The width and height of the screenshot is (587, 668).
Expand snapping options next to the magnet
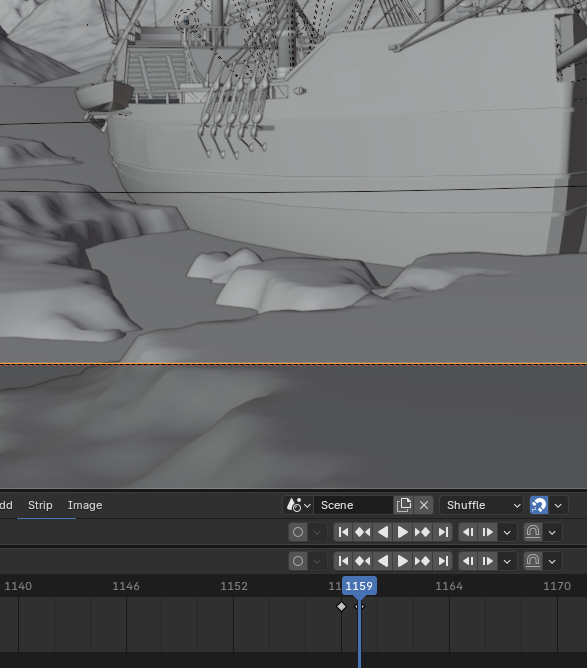[x=558, y=505]
